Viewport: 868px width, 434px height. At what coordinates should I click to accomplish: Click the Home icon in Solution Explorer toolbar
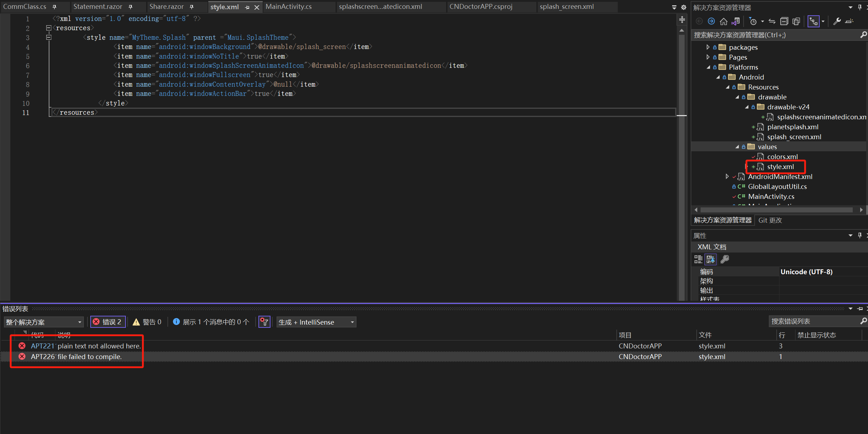pyautogui.click(x=723, y=21)
